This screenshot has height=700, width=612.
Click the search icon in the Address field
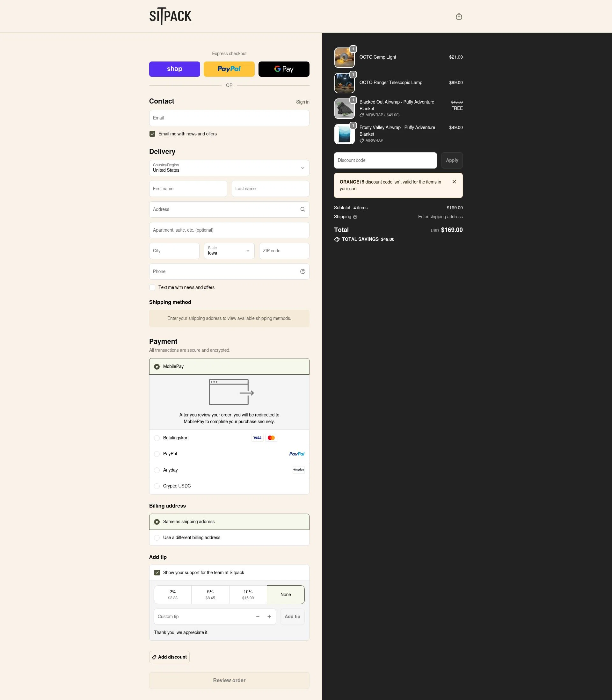coord(302,209)
